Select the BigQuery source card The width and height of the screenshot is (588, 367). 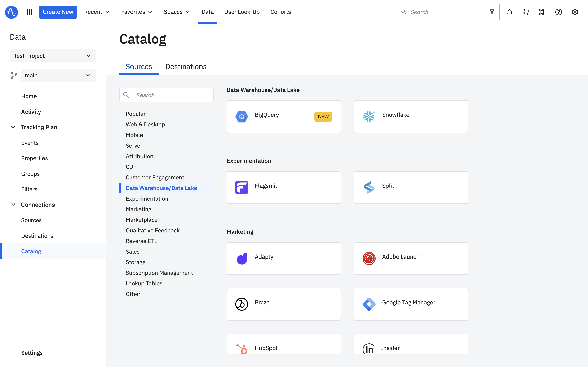tap(284, 116)
